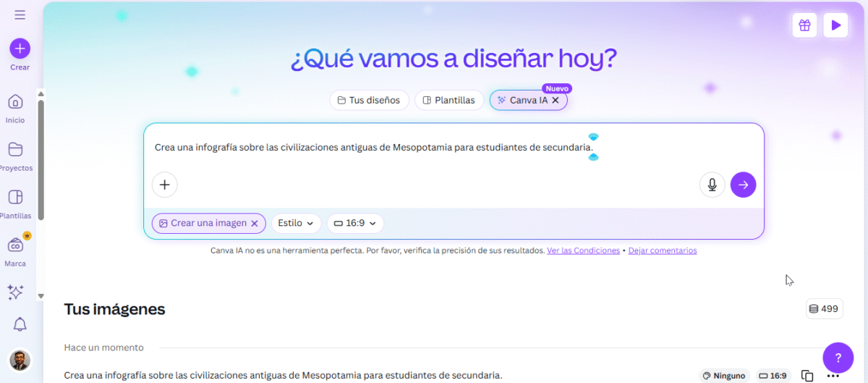Click the purple Crear plus button
This screenshot has height=383, width=868.
click(20, 49)
